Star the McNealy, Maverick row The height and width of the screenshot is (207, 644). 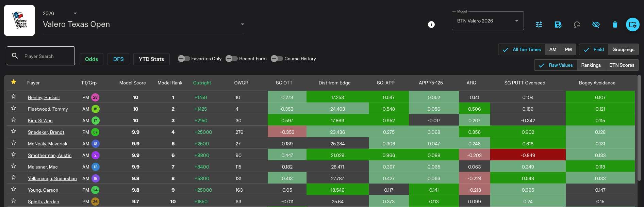tap(14, 143)
